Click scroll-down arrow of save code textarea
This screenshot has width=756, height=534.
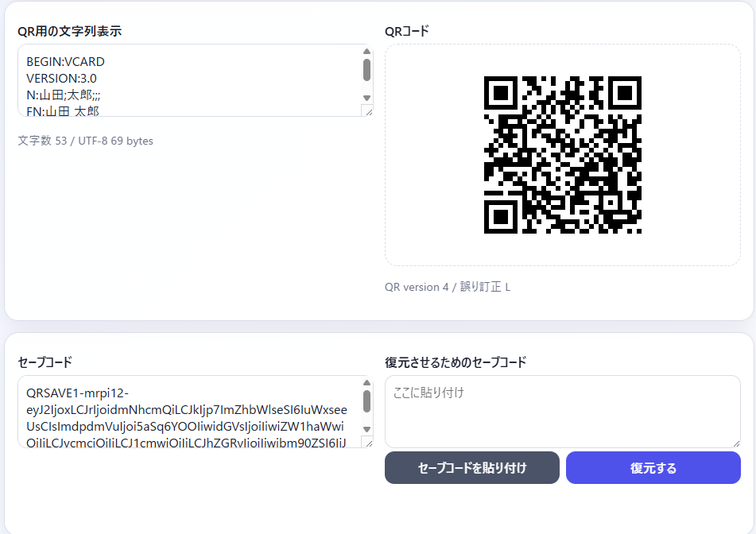[366, 429]
